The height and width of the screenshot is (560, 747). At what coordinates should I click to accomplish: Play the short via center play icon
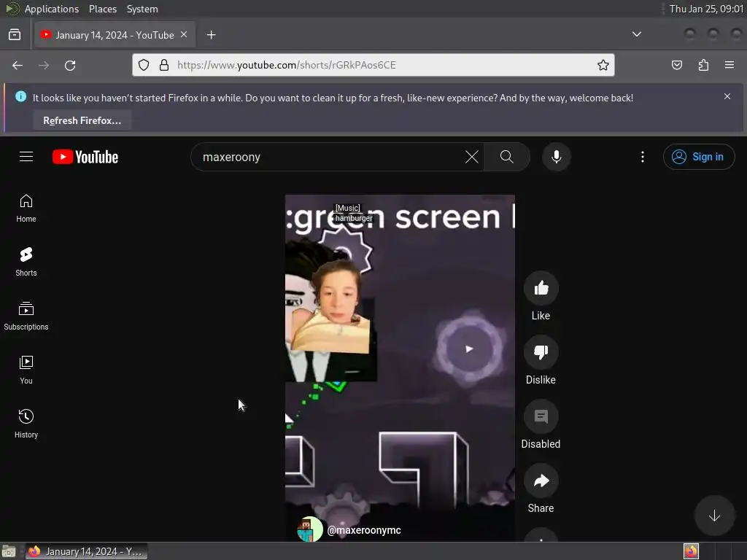point(469,349)
